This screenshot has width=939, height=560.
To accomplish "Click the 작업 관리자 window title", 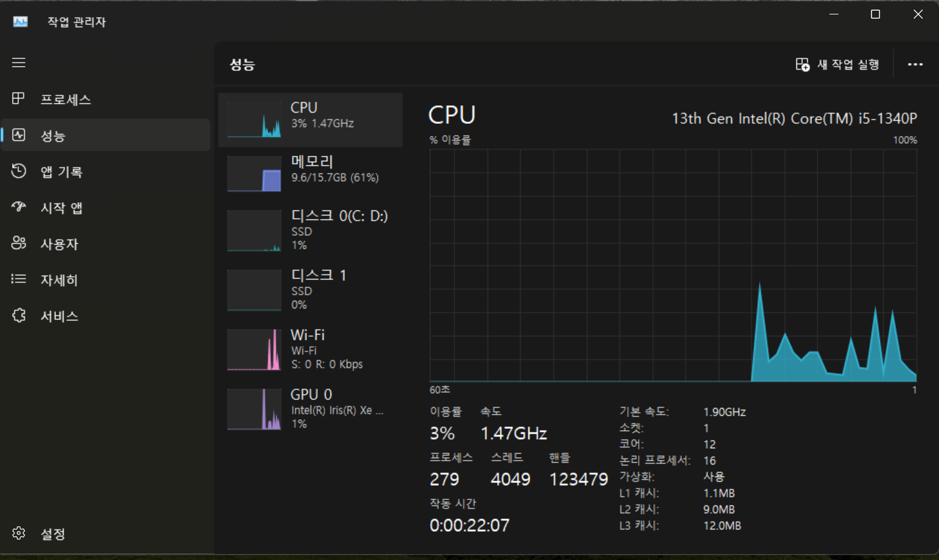I will 76,22.
